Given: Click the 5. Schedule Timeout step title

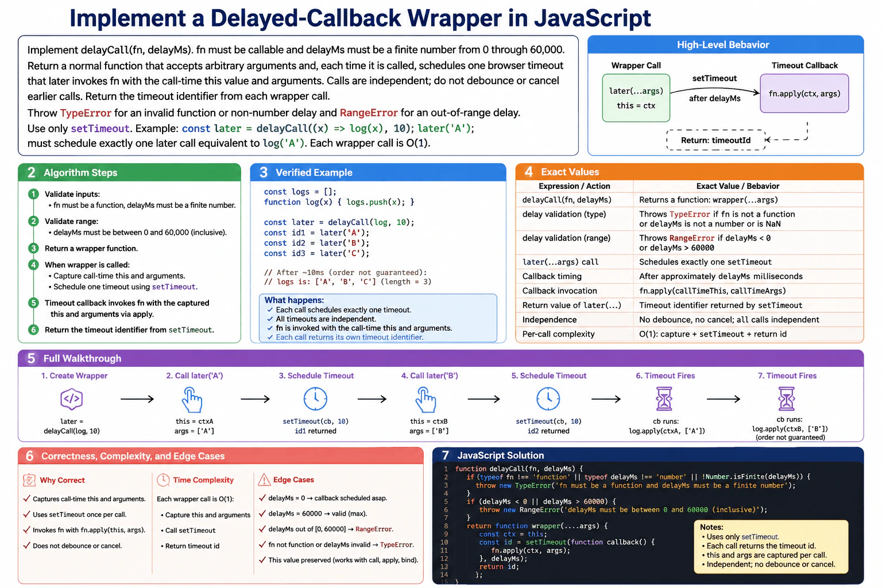Looking at the screenshot, I should [549, 376].
